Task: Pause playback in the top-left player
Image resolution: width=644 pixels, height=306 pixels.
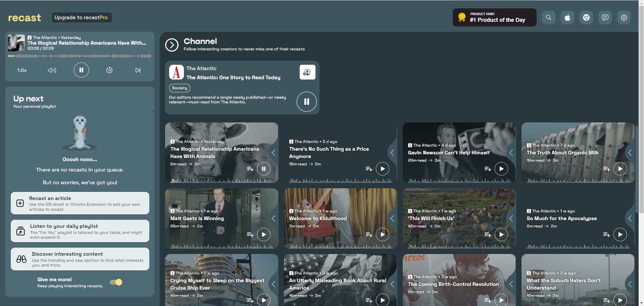Action: tap(81, 70)
